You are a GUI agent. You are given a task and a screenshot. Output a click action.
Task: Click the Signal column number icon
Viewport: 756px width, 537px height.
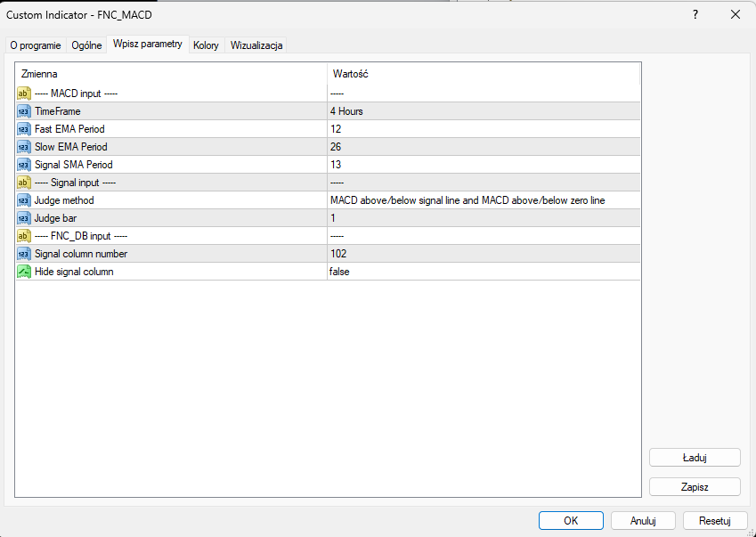24,254
